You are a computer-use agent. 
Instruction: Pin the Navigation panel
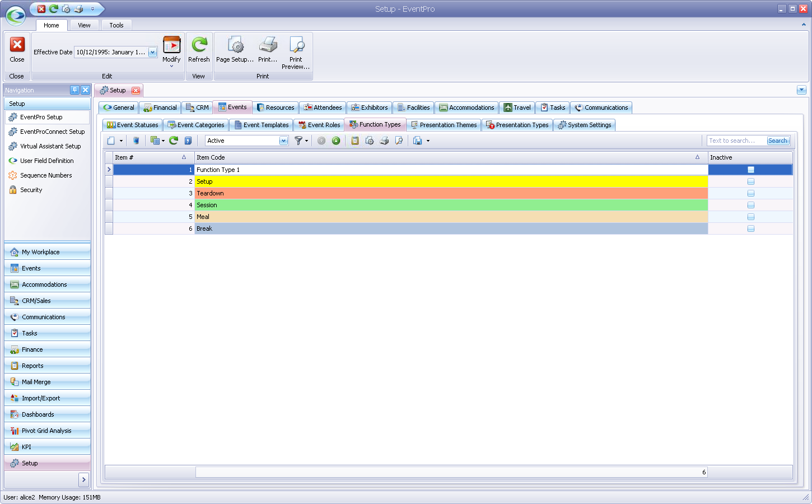(x=74, y=90)
